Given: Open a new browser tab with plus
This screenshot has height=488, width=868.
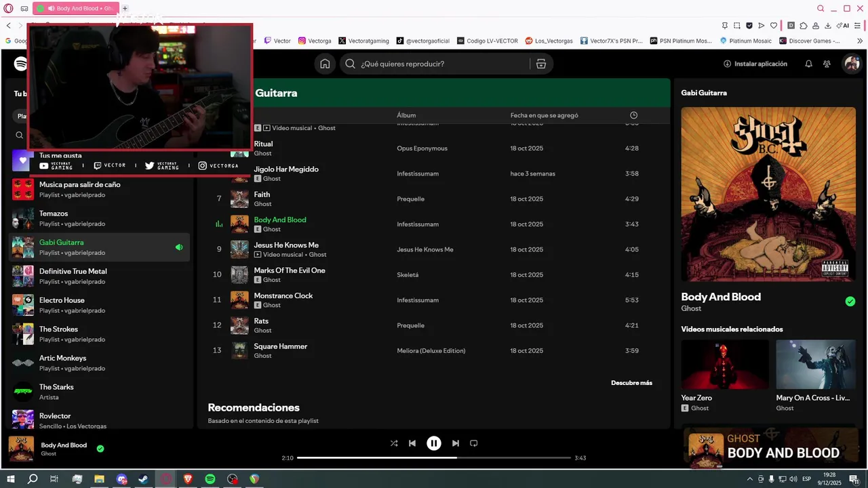Looking at the screenshot, I should 125,8.
